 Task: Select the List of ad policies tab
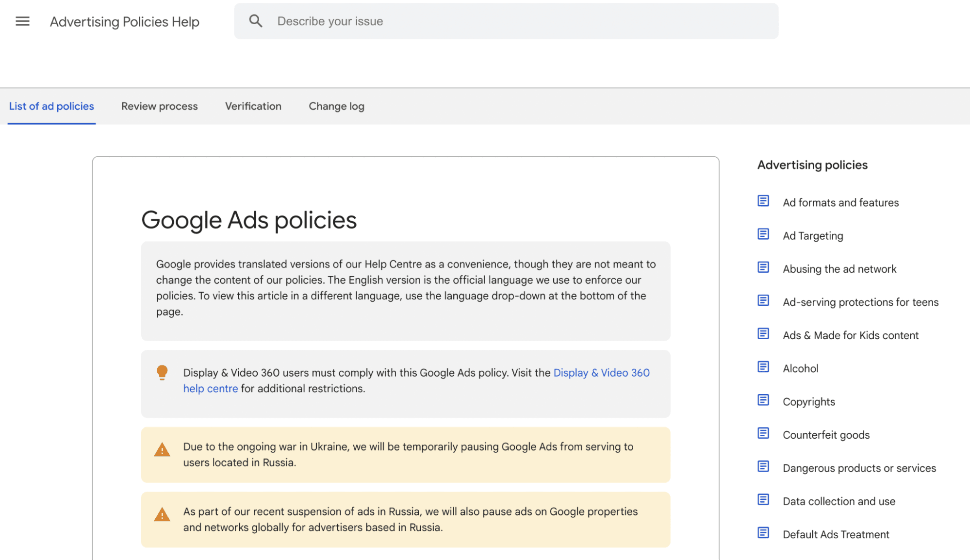(x=51, y=106)
